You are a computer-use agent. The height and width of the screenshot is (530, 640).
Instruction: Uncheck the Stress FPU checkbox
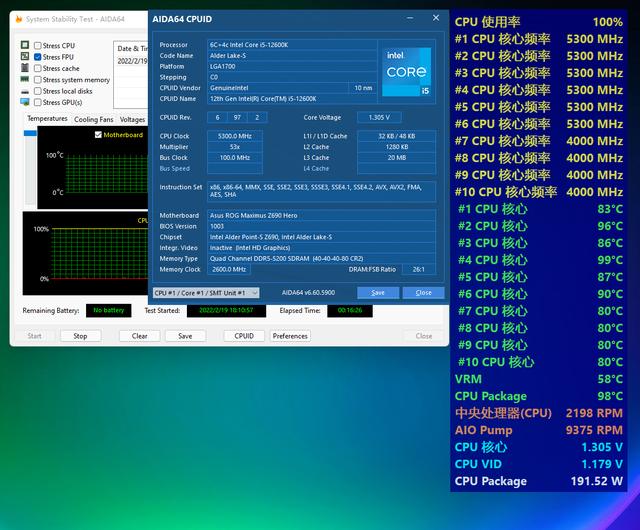pyautogui.click(x=38, y=57)
